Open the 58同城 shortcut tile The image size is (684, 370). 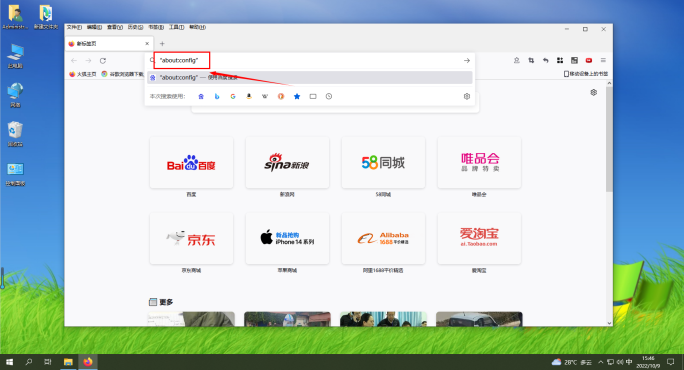click(x=383, y=163)
